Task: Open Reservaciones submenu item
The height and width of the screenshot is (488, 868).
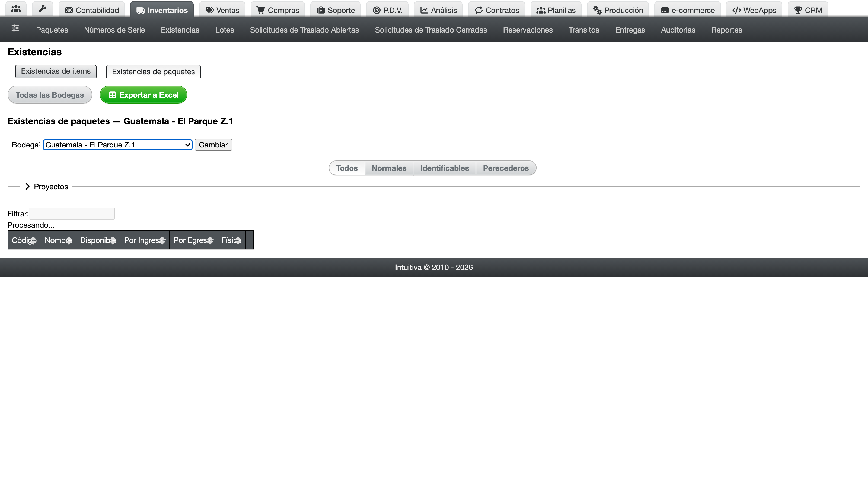Action: point(528,30)
